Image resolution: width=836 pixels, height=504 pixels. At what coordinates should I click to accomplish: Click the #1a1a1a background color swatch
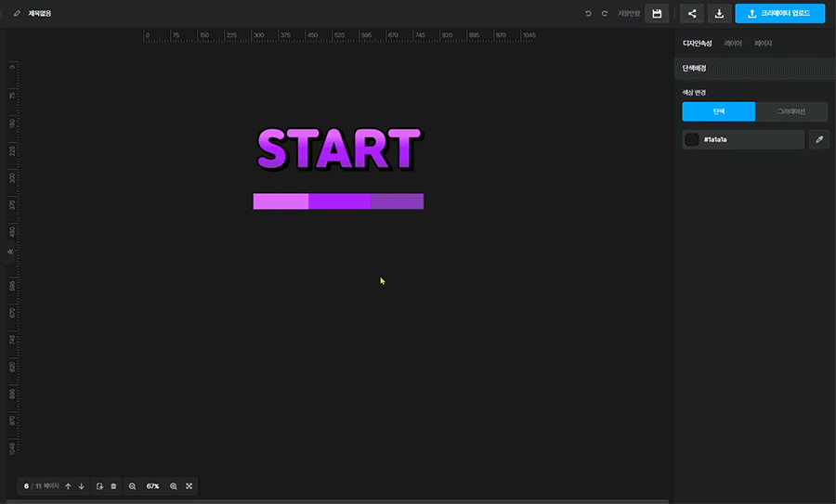pos(692,139)
